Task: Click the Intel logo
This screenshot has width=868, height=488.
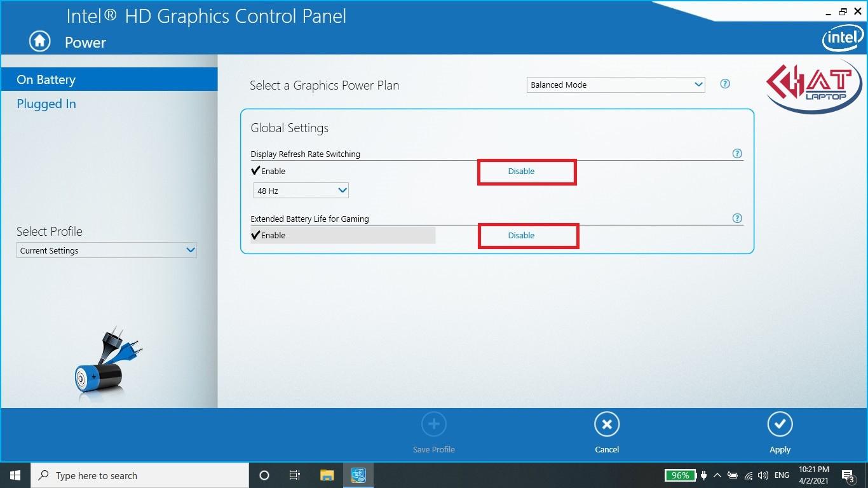Action: click(x=843, y=39)
